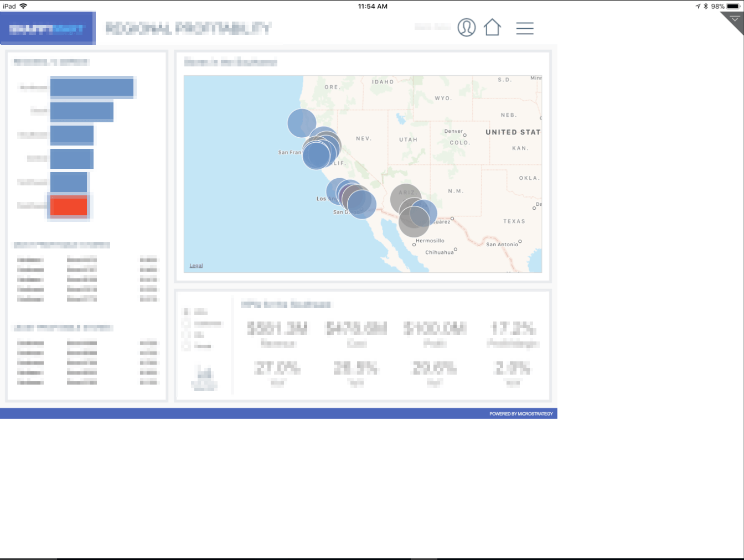
Task: Tap the 11:54 AM clock in the status bar
Action: (x=373, y=6)
